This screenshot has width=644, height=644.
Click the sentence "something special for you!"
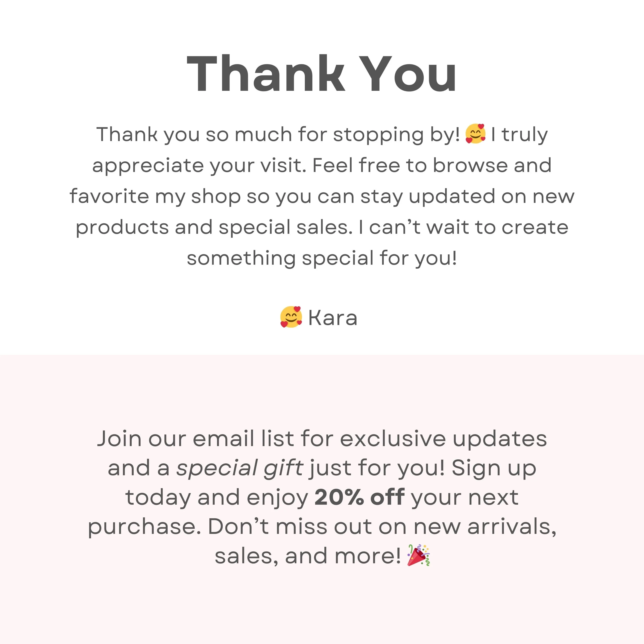click(322, 258)
